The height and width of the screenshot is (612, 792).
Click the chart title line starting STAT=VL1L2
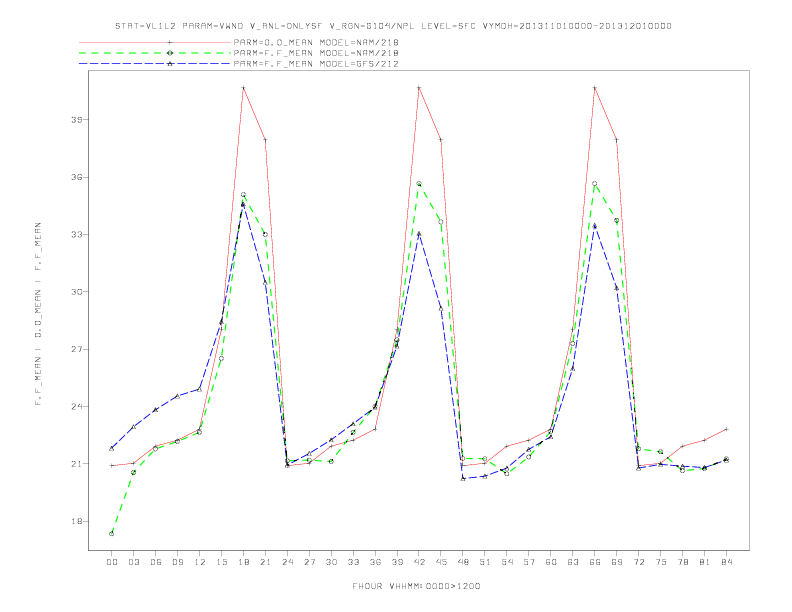click(393, 26)
